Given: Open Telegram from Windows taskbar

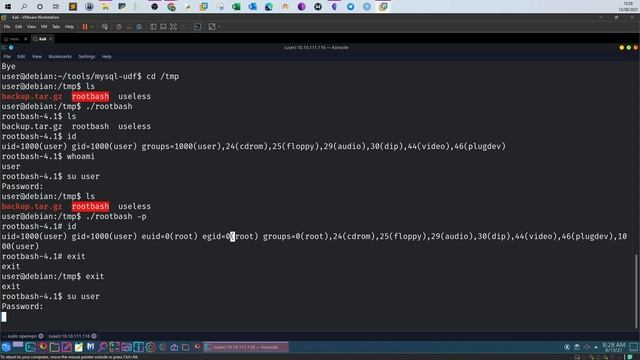Looking at the screenshot, I should click(x=351, y=7).
